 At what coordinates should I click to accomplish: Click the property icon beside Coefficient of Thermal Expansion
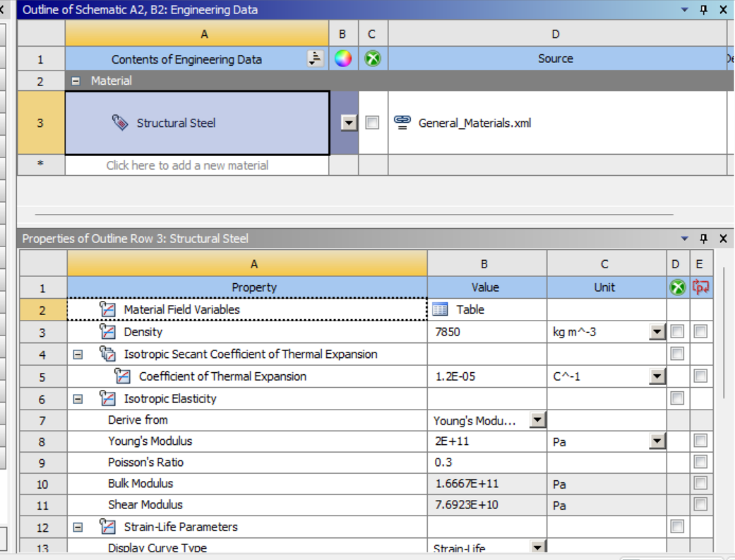(x=122, y=376)
